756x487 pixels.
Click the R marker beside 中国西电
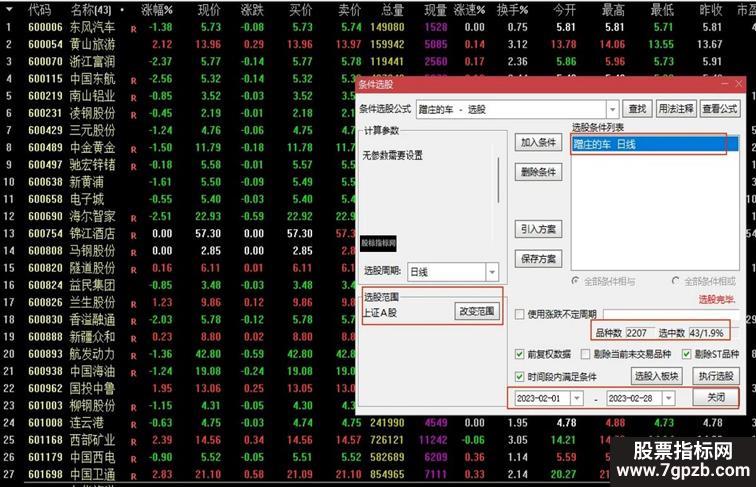[x=134, y=460]
